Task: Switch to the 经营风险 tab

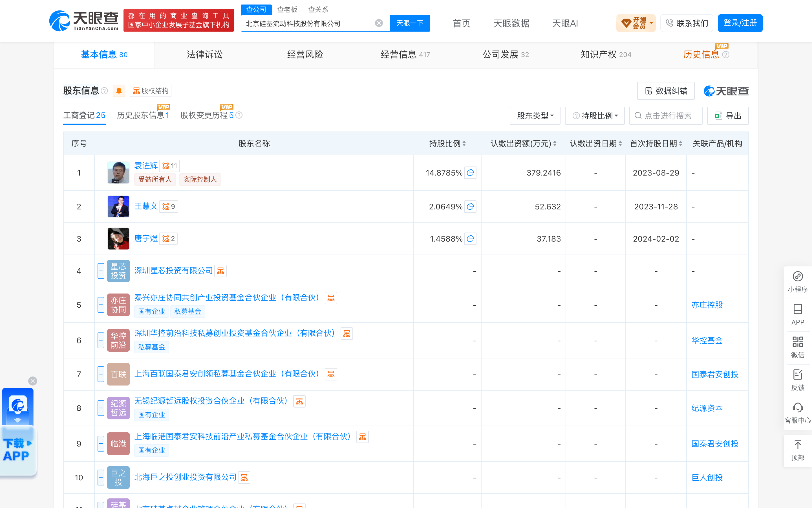Action: 305,54
